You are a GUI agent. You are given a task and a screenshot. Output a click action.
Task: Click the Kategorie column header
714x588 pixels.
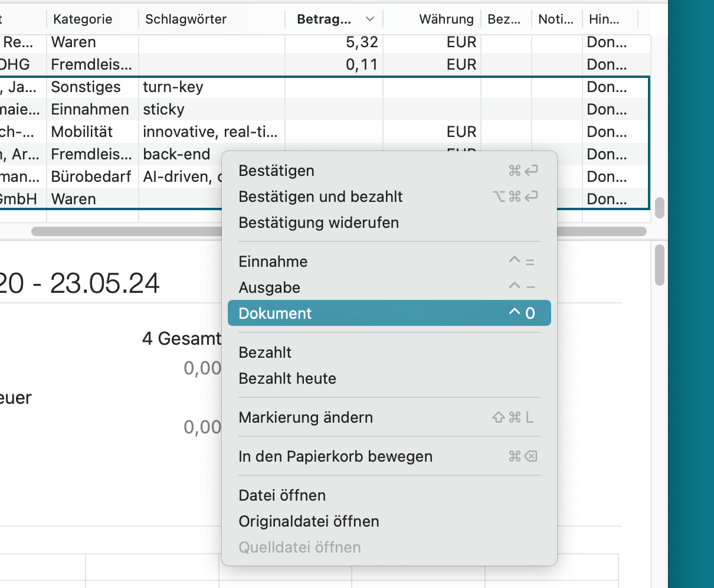(83, 19)
